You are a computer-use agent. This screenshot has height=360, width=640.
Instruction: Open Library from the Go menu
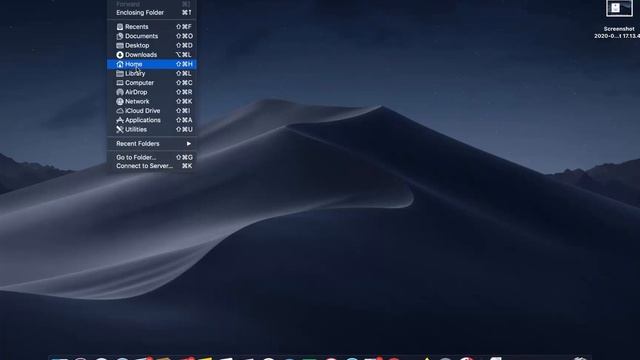tap(152, 73)
